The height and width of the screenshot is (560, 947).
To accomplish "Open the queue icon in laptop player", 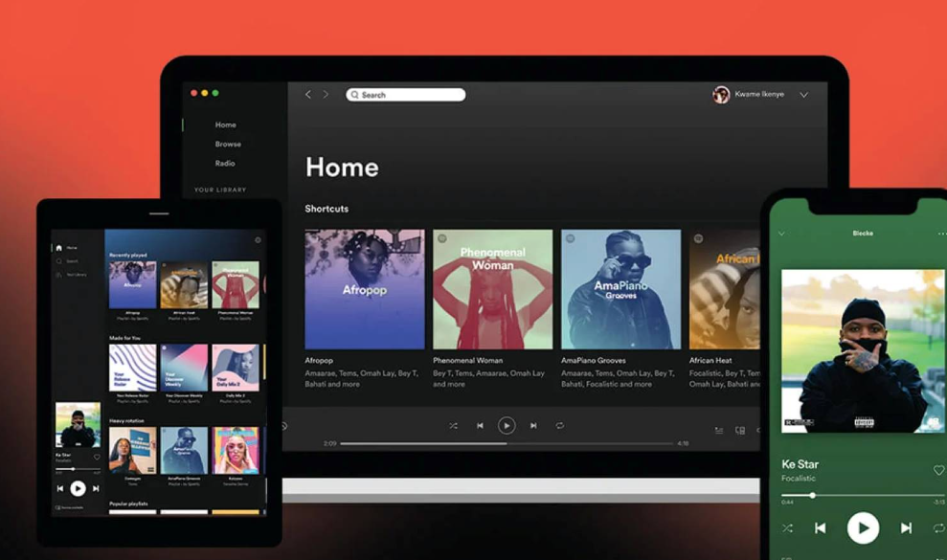I will (x=719, y=431).
